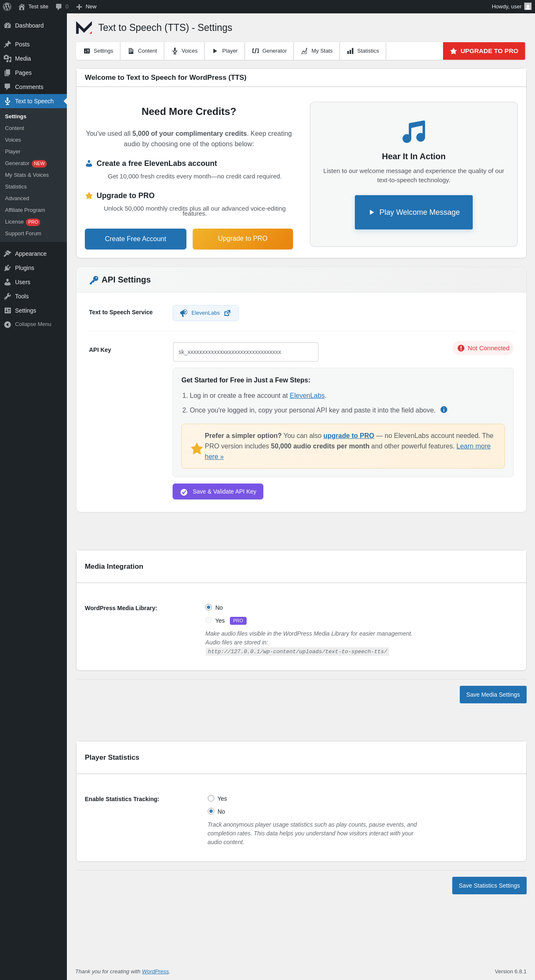Click the info icon after step two
535x980 pixels.
pyautogui.click(x=444, y=410)
